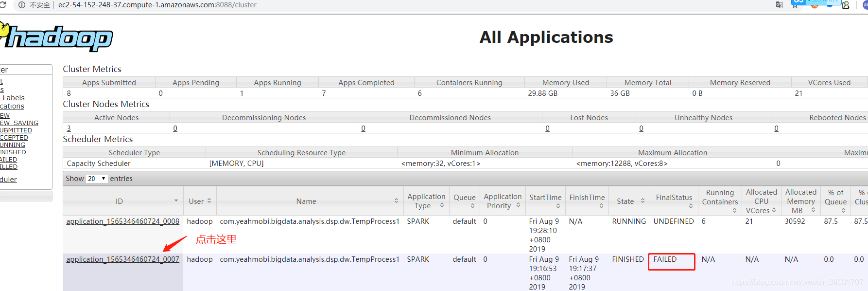Sort applications by ID column arrow

point(176,201)
